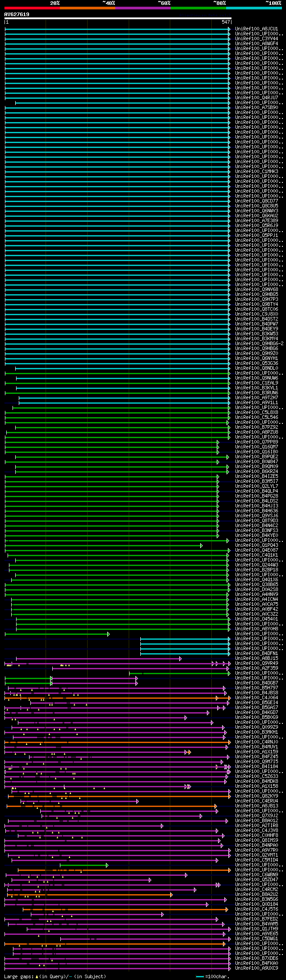Screen dimensions: 286x980
Task: Click the UniRef100_Q9HBG5 hit name
Action: [257, 294]
